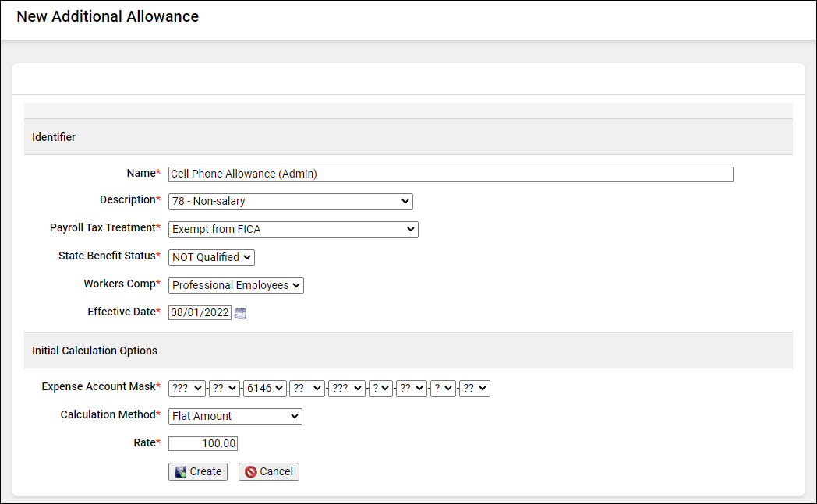The height and width of the screenshot is (504, 817).
Task: Expand the last Expense Account Mask segment
Action: [x=475, y=388]
